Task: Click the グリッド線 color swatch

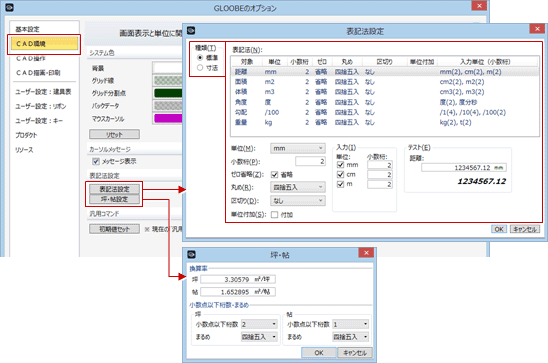Action: point(168,80)
